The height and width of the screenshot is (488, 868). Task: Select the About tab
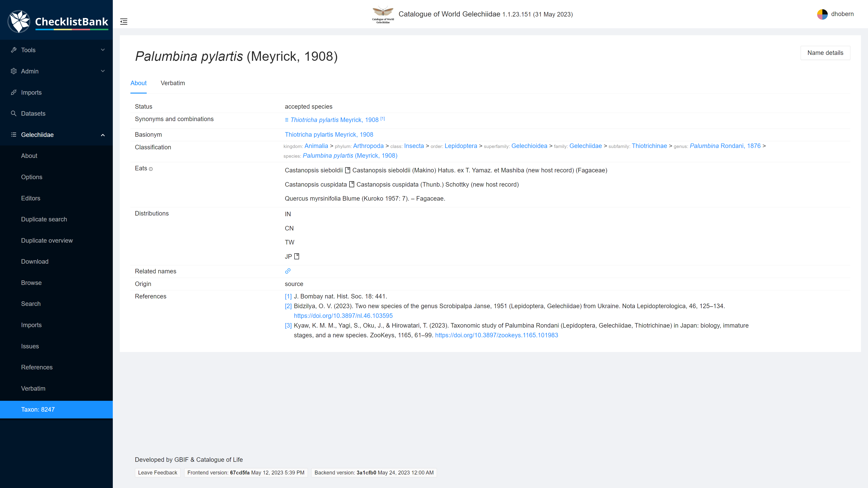coord(139,83)
